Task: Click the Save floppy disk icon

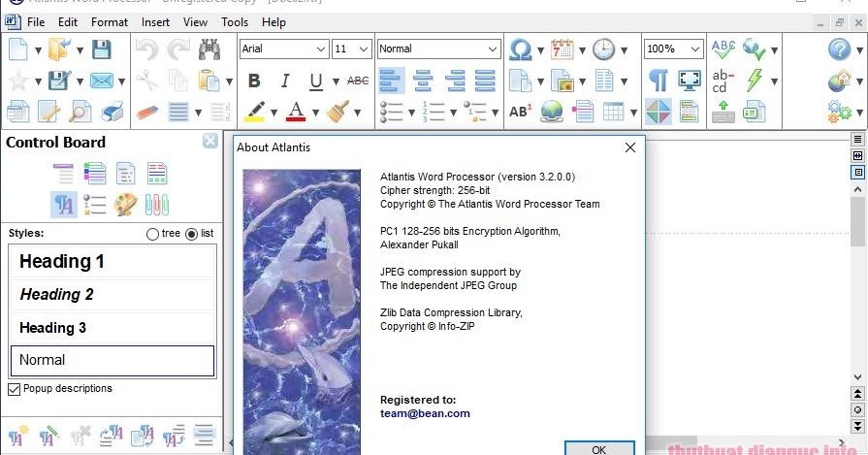Action: click(x=101, y=49)
